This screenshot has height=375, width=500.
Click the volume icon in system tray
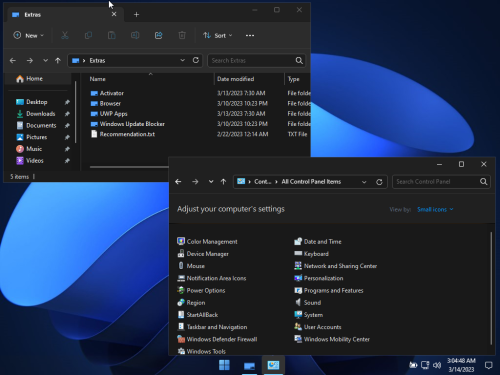click(x=437, y=365)
